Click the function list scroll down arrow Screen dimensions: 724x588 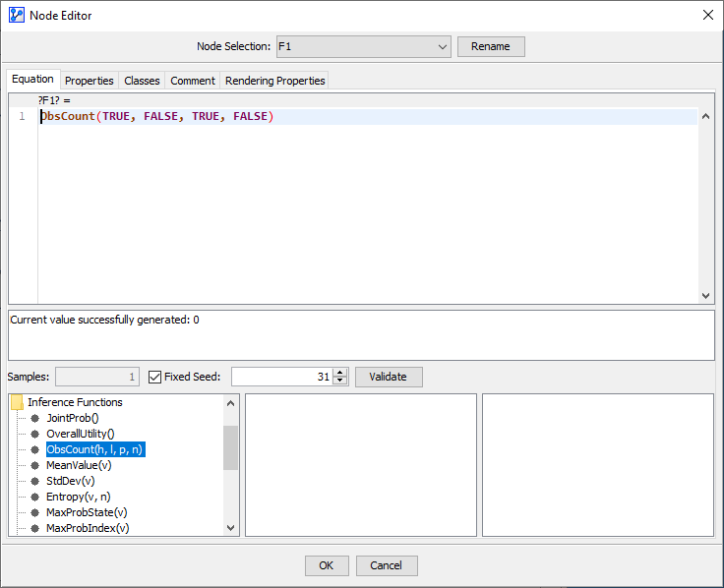coord(230,528)
